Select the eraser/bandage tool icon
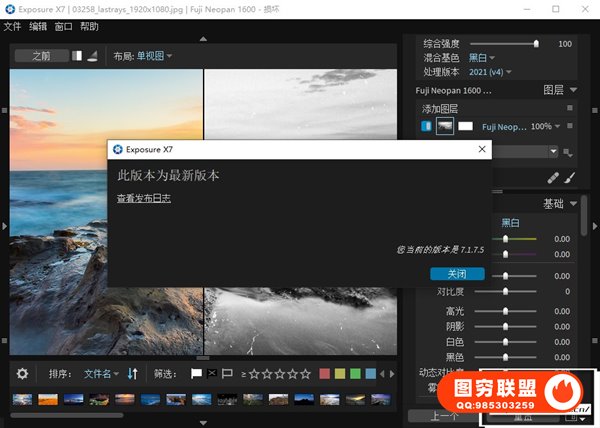Viewport: 600px width, 428px height. click(553, 178)
